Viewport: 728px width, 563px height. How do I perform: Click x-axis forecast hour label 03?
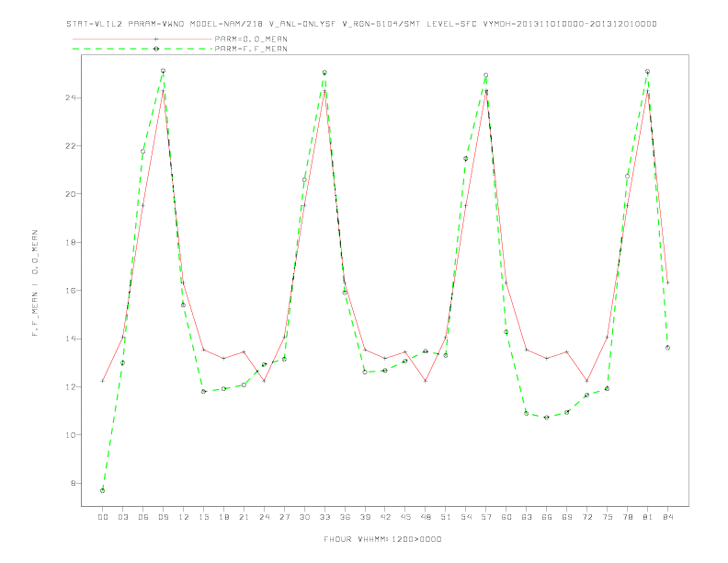pyautogui.click(x=122, y=517)
